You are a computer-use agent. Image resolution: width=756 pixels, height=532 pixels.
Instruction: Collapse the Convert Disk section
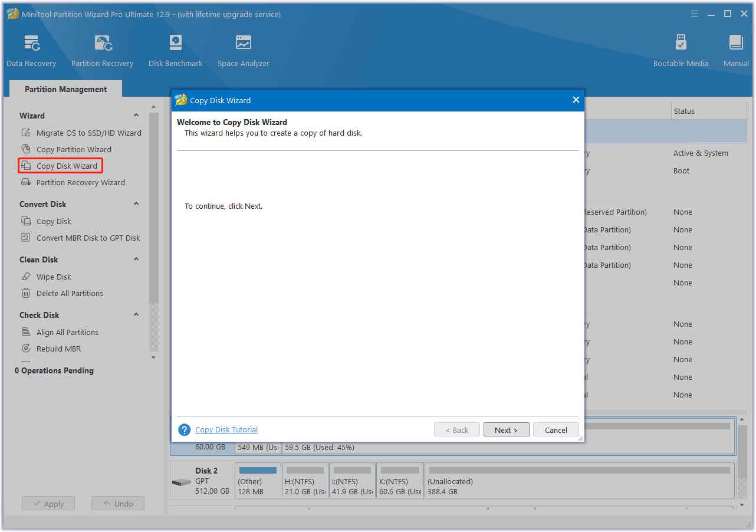[136, 204]
